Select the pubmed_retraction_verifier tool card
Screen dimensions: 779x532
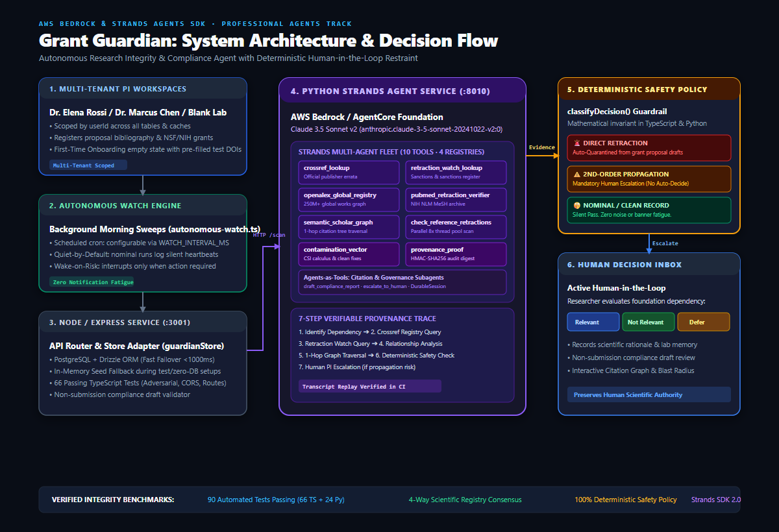click(x=456, y=200)
